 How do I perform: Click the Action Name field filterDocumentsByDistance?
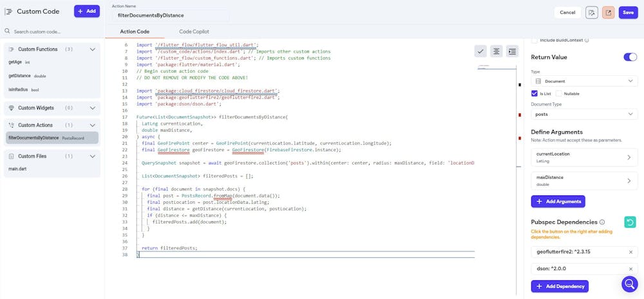tap(170, 15)
